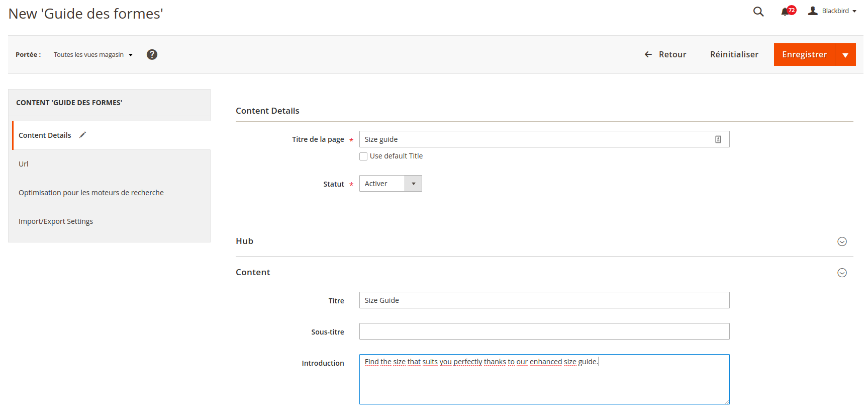This screenshot has height=412, width=868.
Task: Click the icon inside the page title field
Action: click(718, 139)
